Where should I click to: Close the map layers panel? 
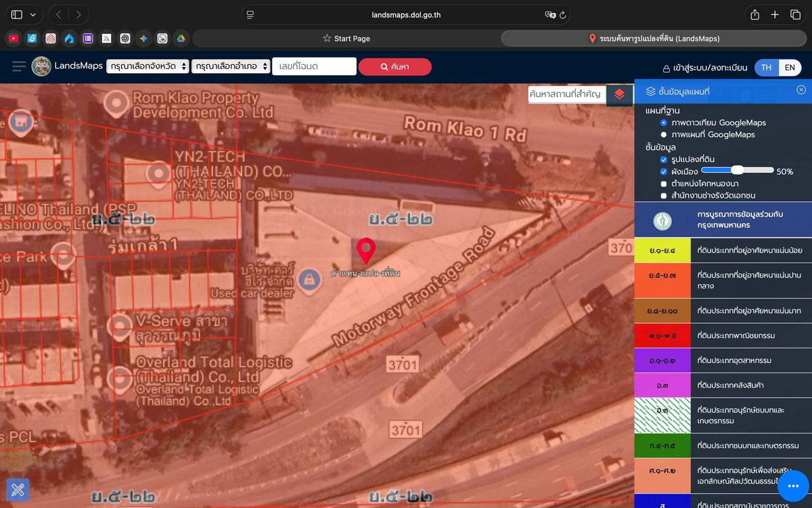tap(800, 90)
